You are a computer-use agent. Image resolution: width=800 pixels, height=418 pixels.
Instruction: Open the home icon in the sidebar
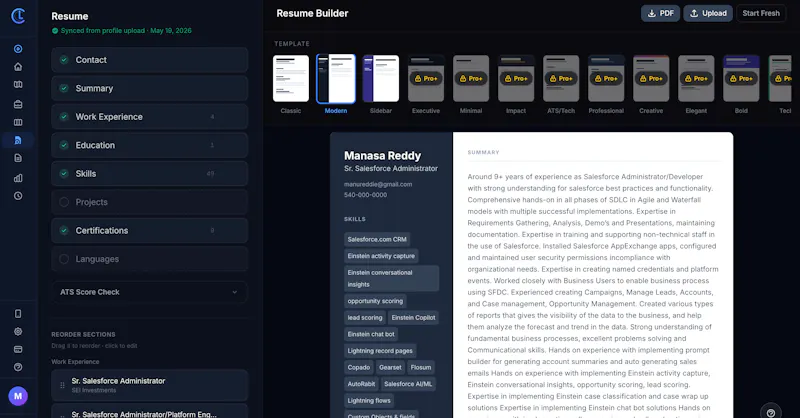(18, 67)
